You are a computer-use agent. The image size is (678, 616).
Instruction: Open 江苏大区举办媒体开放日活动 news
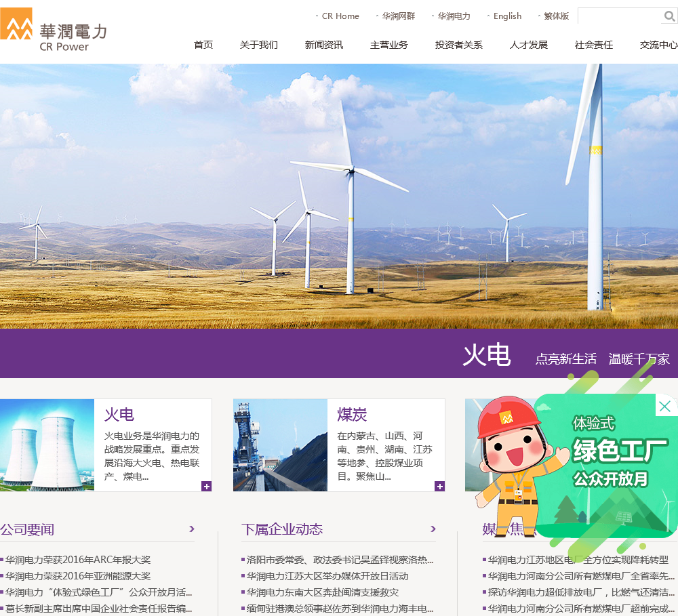(x=327, y=576)
